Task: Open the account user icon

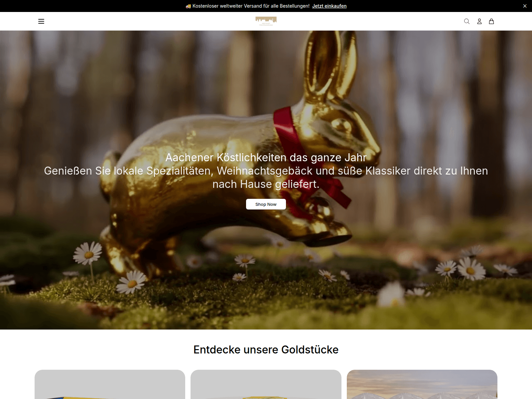Action: click(x=479, y=21)
